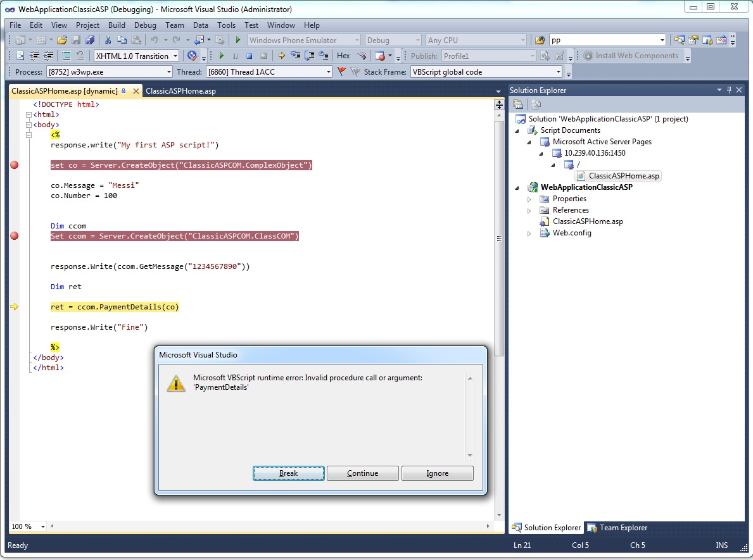
Task: Open the Profile1 publish dropdown
Action: 532,56
